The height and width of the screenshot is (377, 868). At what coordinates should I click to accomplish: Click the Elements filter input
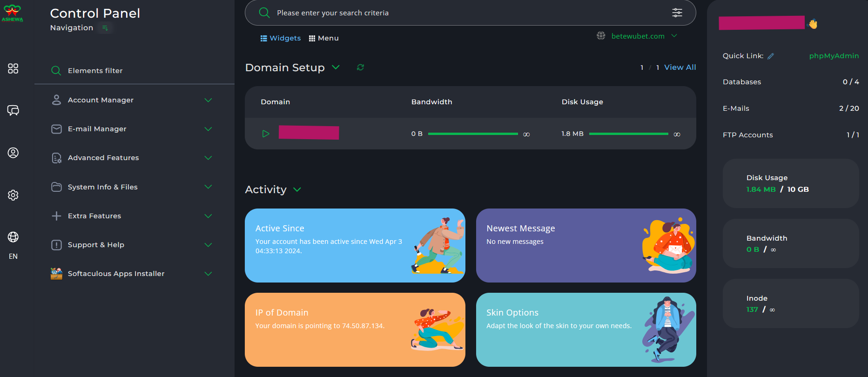[x=135, y=71]
